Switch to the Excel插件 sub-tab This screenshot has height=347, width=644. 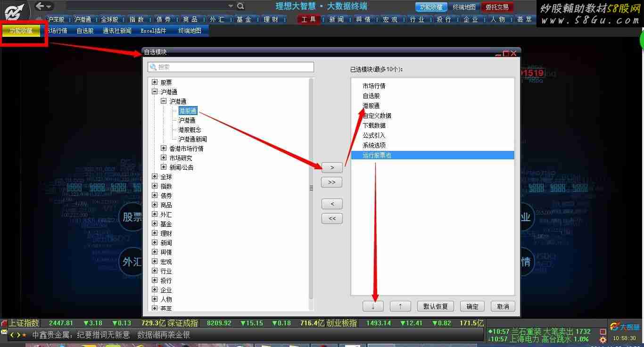tap(154, 31)
